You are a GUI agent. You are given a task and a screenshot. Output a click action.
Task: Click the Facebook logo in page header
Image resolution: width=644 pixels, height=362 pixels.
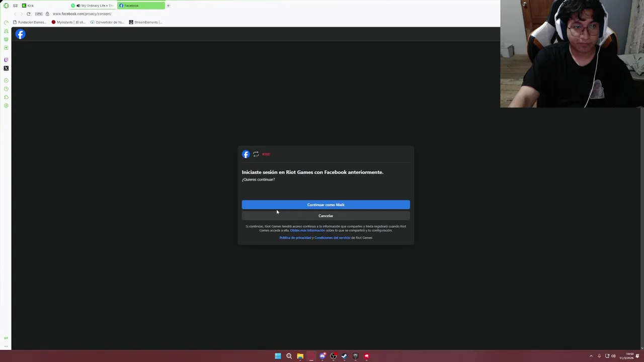[20, 34]
